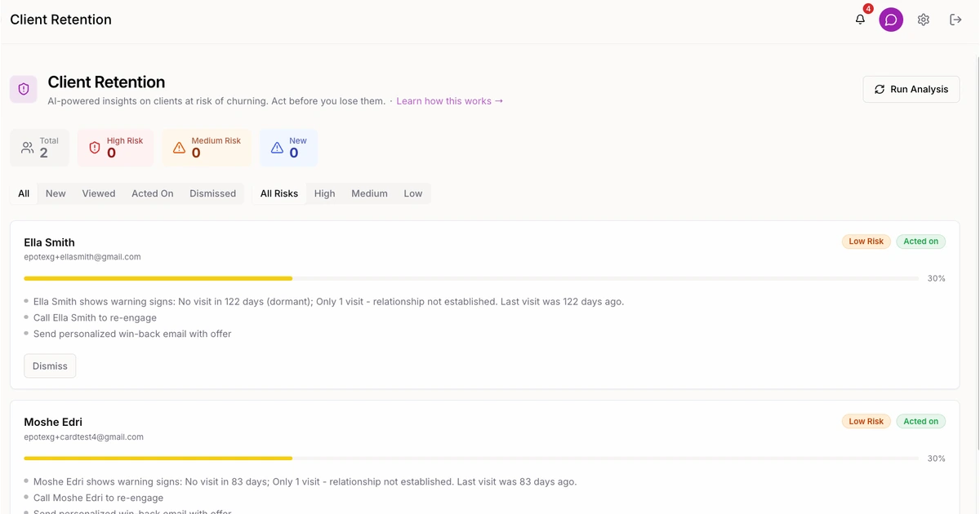Open the purple chat bubble icon
This screenshot has width=980, height=514.
(x=891, y=20)
